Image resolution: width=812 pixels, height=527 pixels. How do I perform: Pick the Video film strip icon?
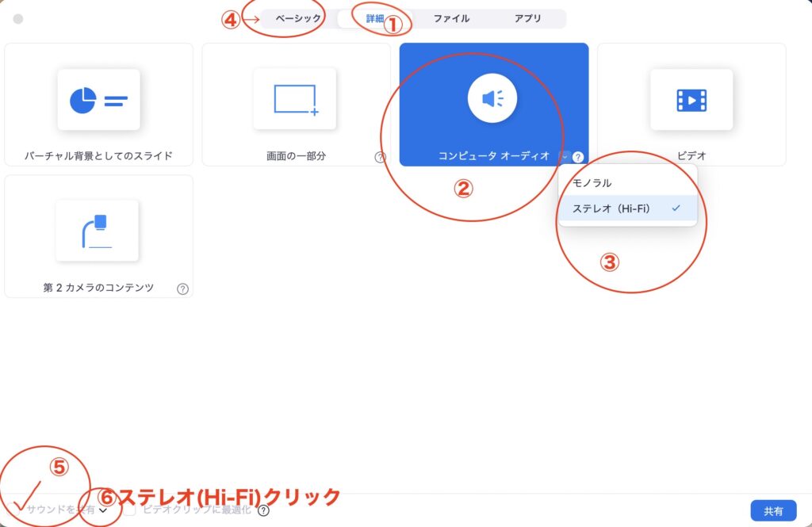pos(691,100)
